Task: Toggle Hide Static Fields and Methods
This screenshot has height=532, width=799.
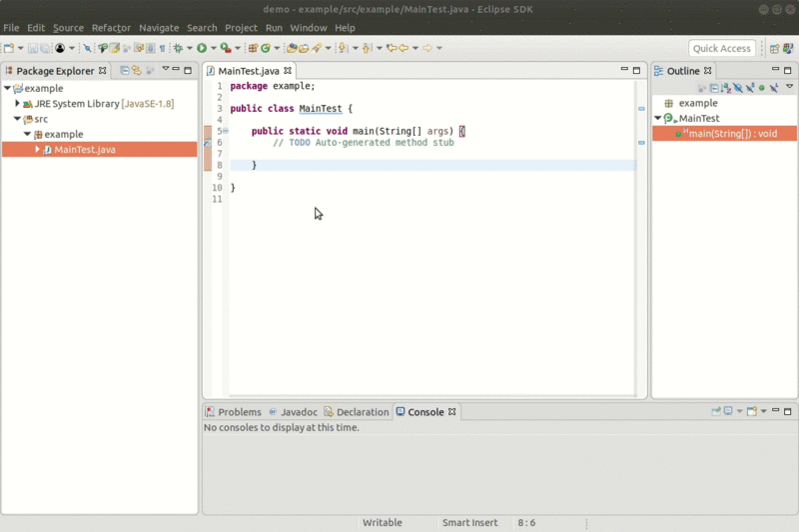Action: (x=750, y=88)
